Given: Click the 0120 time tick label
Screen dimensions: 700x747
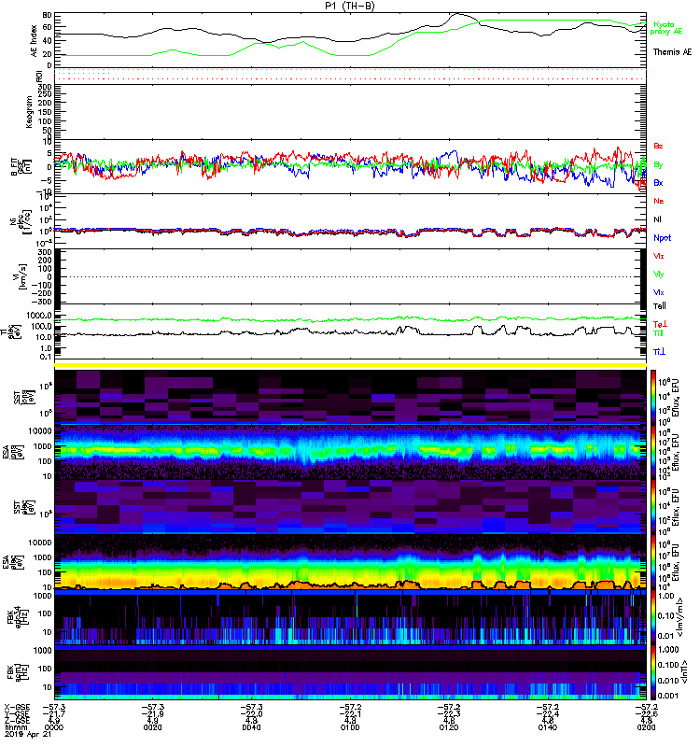Looking at the screenshot, I should pyautogui.click(x=449, y=727).
